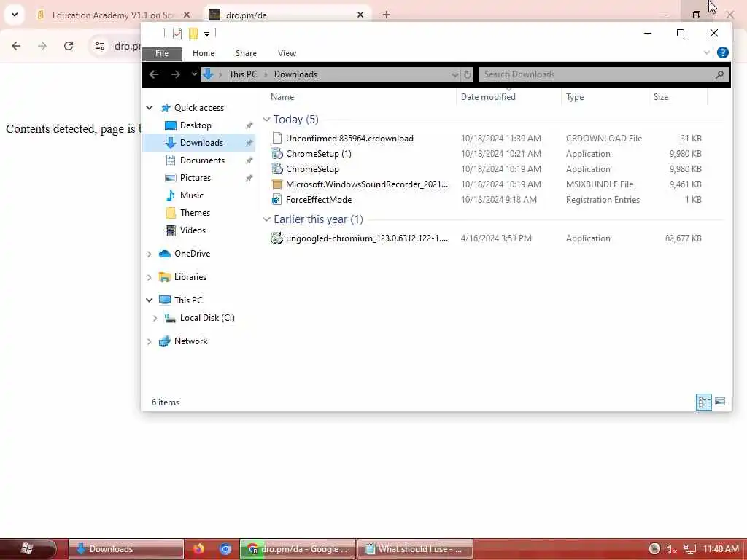Viewport: 747px width, 560px height.
Task: Switch to Education Academy Chrome tab
Action: pyautogui.click(x=112, y=15)
